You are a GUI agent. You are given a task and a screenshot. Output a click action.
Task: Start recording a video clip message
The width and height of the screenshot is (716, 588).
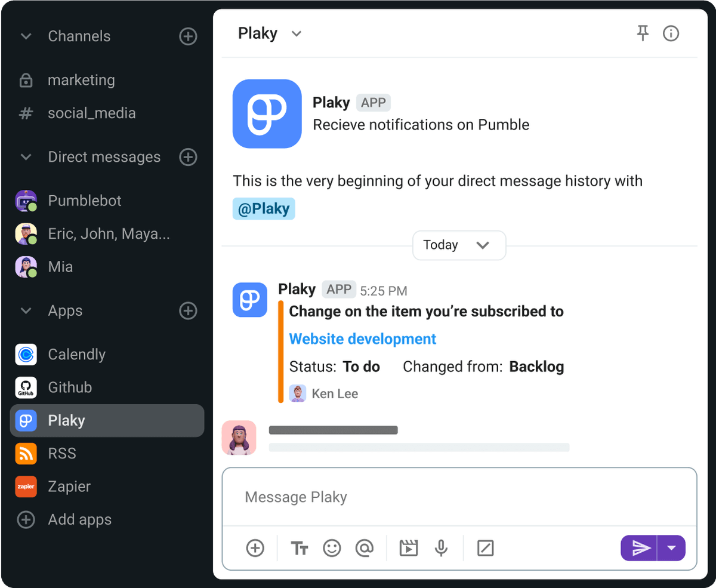click(x=408, y=548)
